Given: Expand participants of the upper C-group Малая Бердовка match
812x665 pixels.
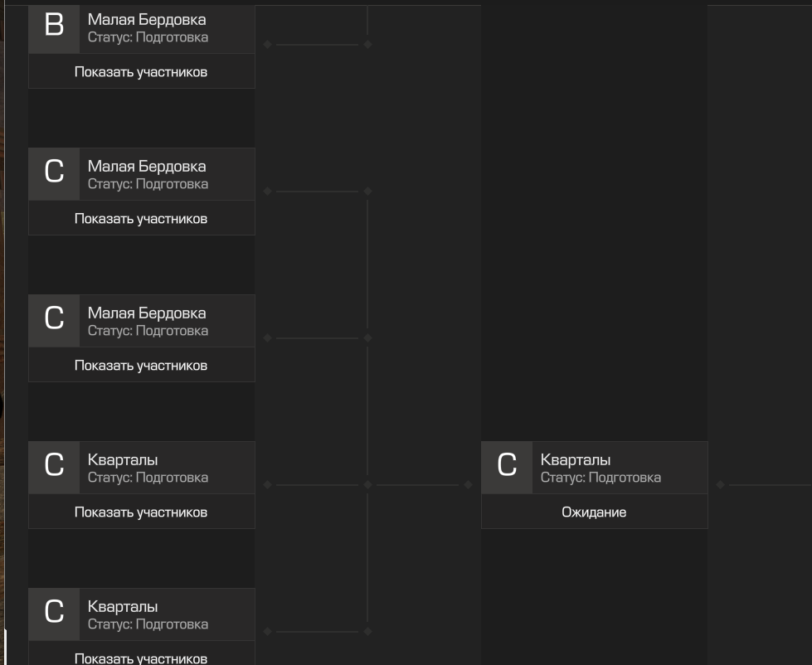Looking at the screenshot, I should pos(141,218).
